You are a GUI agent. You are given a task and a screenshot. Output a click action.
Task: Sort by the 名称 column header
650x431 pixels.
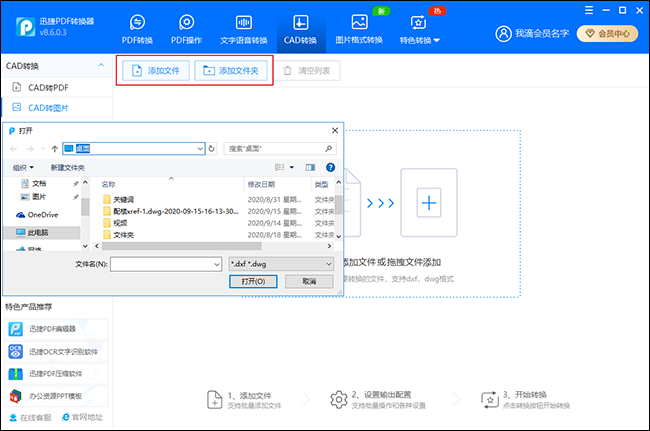pyautogui.click(x=109, y=184)
